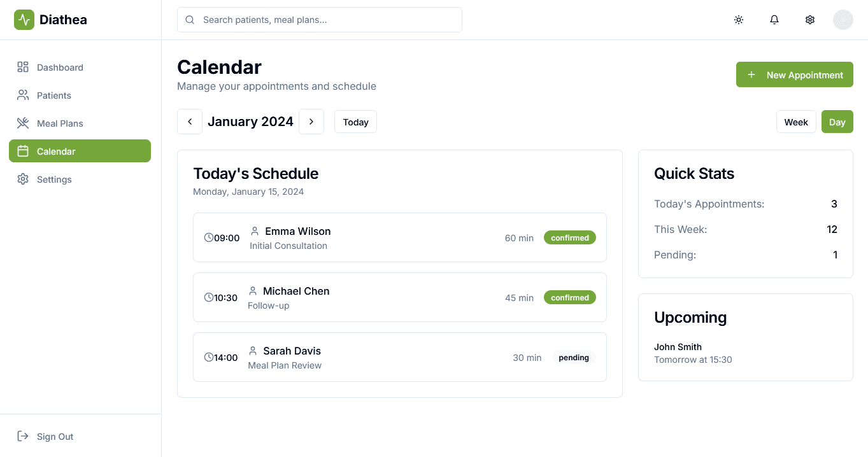The image size is (868, 457).
Task: Switch to Week view
Action: tap(796, 122)
